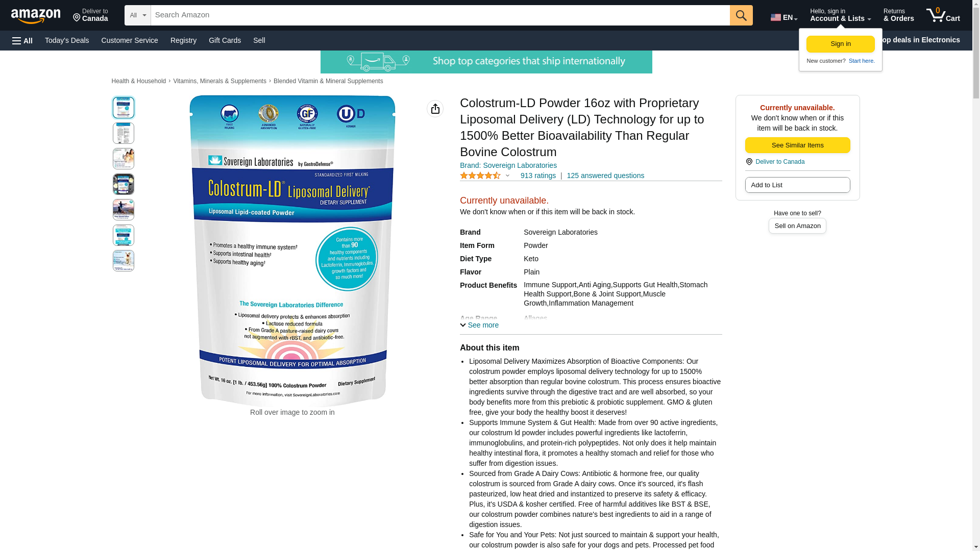
Task: Click the See Similar Items button
Action: pyautogui.click(x=797, y=145)
